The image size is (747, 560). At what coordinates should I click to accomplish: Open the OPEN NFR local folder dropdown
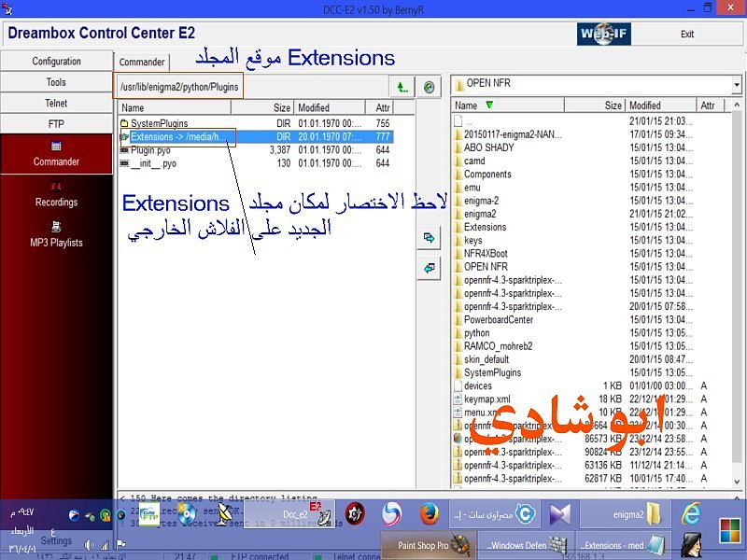click(x=737, y=85)
